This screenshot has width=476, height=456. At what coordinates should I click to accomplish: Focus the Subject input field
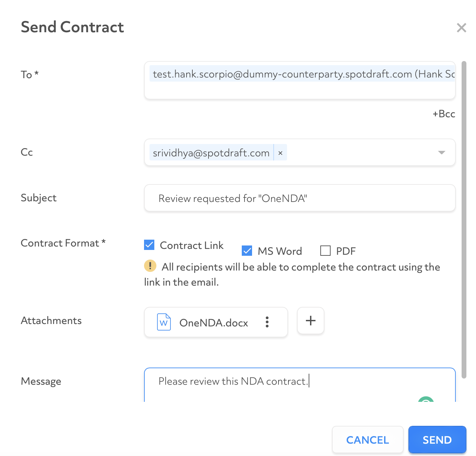[300, 198]
